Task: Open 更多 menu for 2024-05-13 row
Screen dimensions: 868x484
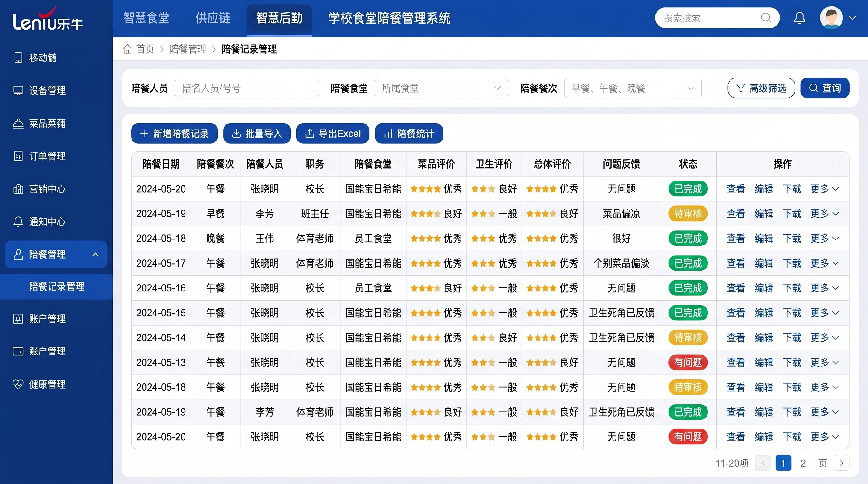Action: pos(824,362)
